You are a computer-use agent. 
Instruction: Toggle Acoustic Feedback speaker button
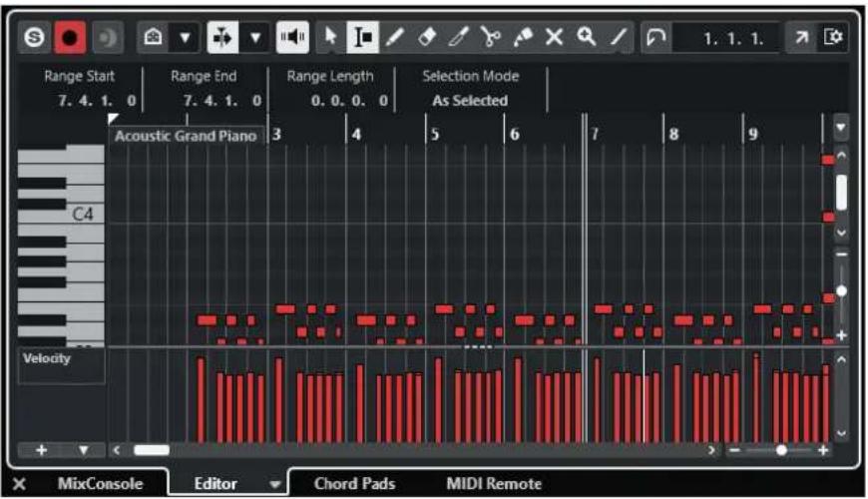(292, 38)
